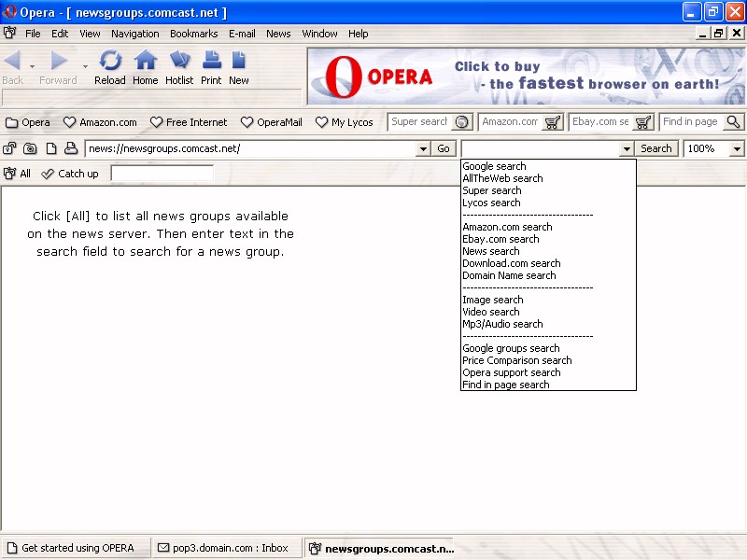Viewport: 747px width, 560px height.
Task: Click the news group search field
Action: (162, 174)
